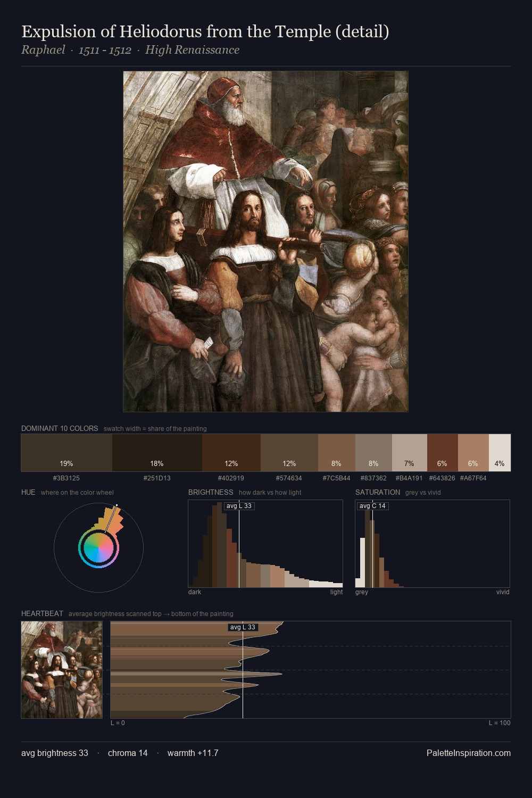Click the BRIGHTNESS section heading
Image resolution: width=532 pixels, height=798 pixels.
coord(211,492)
